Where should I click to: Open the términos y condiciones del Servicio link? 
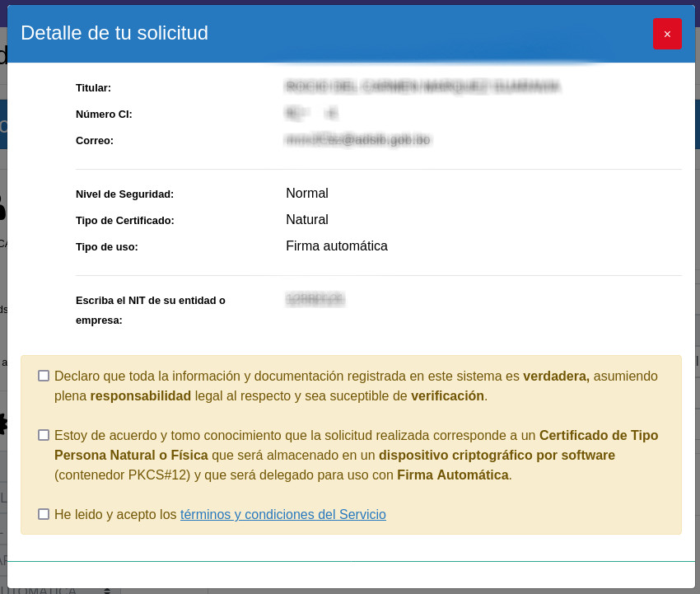282,515
